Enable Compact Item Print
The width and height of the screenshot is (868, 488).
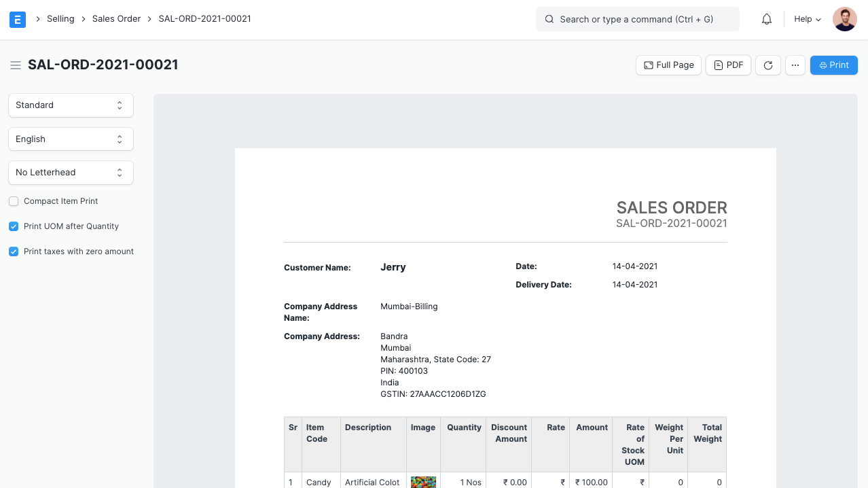pyautogui.click(x=13, y=201)
